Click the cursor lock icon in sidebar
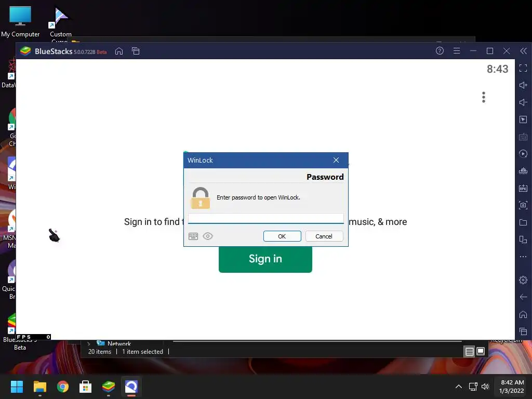The width and height of the screenshot is (532, 399). pyautogui.click(x=523, y=119)
